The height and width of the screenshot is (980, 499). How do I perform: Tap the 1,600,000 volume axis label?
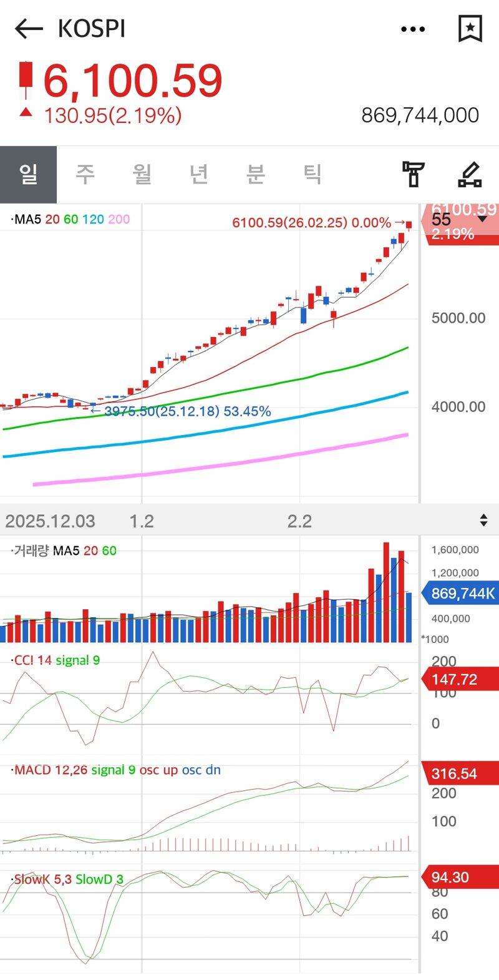(x=455, y=550)
